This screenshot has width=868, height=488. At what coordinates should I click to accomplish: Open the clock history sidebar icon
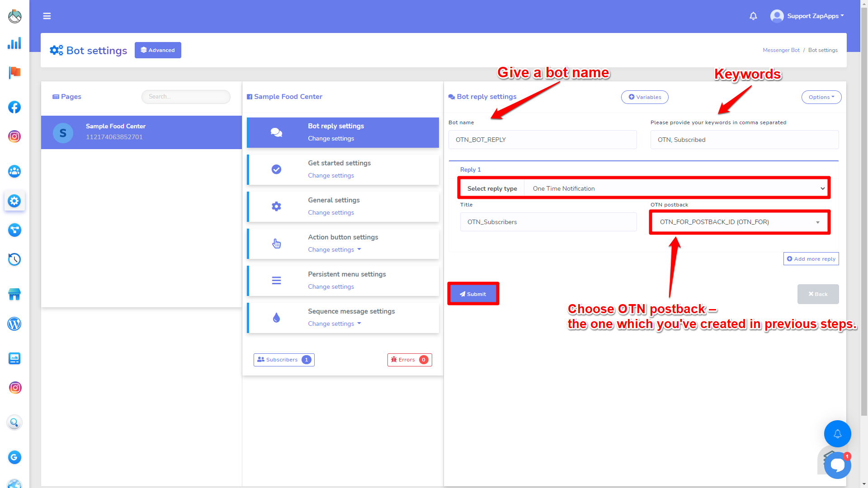tap(14, 259)
